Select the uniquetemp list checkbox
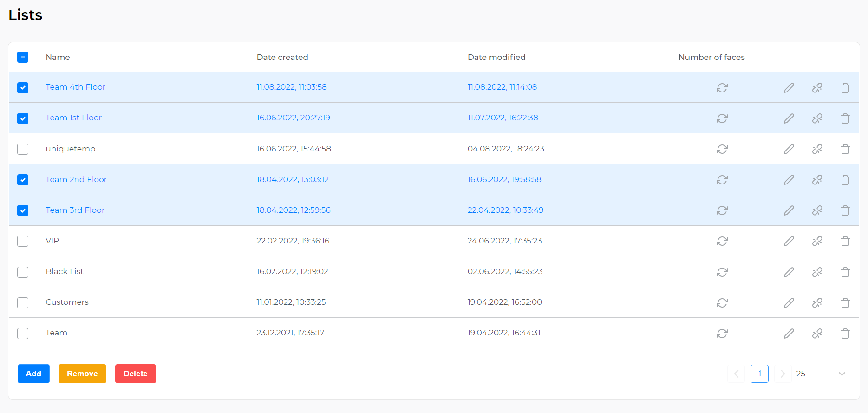 click(x=23, y=149)
